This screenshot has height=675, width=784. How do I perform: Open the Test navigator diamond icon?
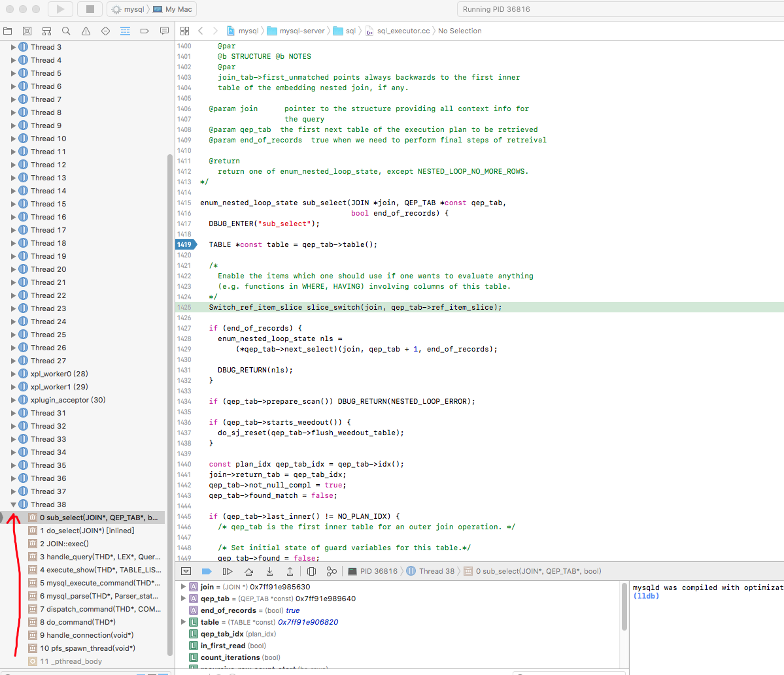pos(105,31)
